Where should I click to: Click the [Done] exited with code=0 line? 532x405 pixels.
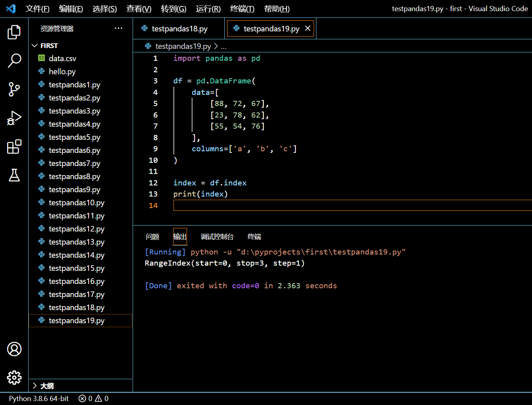[241, 286]
